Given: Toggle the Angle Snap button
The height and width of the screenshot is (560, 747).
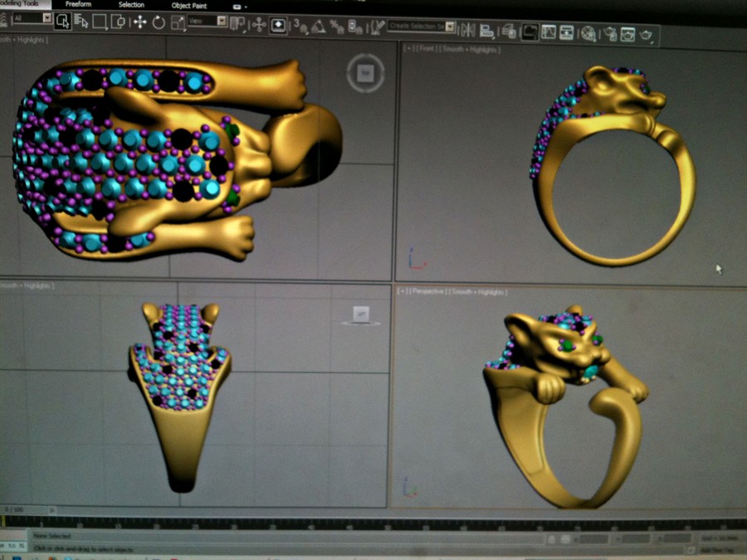Looking at the screenshot, I should point(318,27).
